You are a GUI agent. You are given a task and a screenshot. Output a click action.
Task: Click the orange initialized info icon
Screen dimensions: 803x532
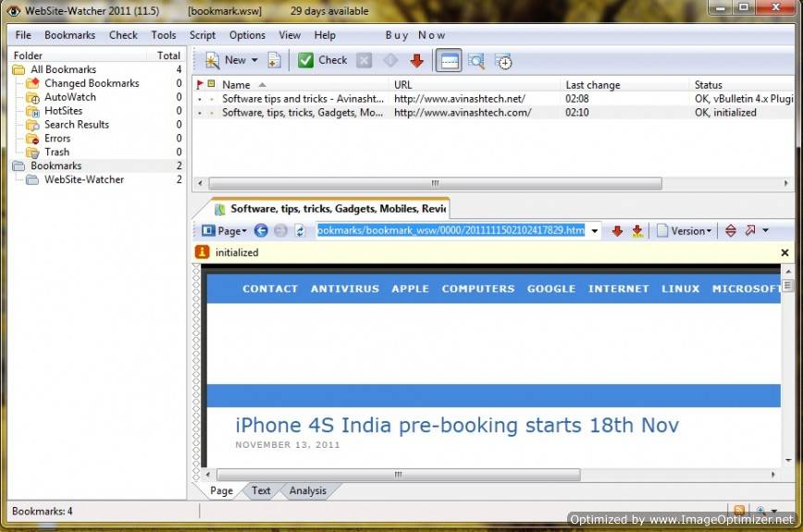pos(202,252)
